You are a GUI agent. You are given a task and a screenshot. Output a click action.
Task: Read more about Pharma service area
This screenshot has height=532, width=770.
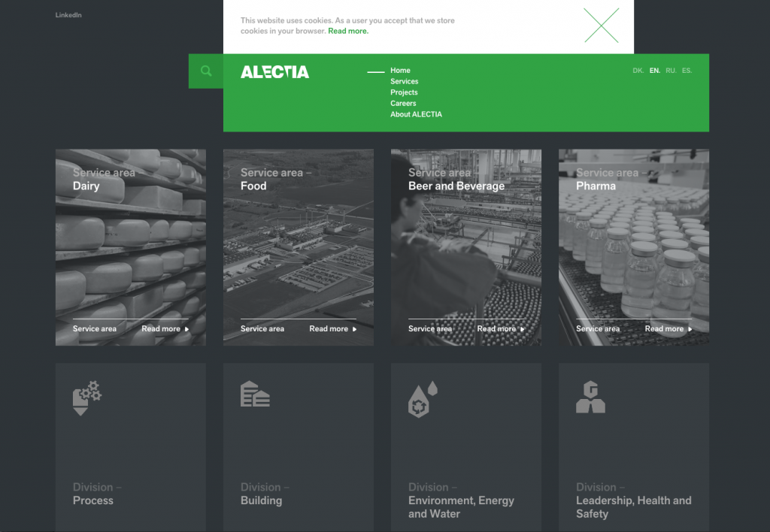click(664, 329)
